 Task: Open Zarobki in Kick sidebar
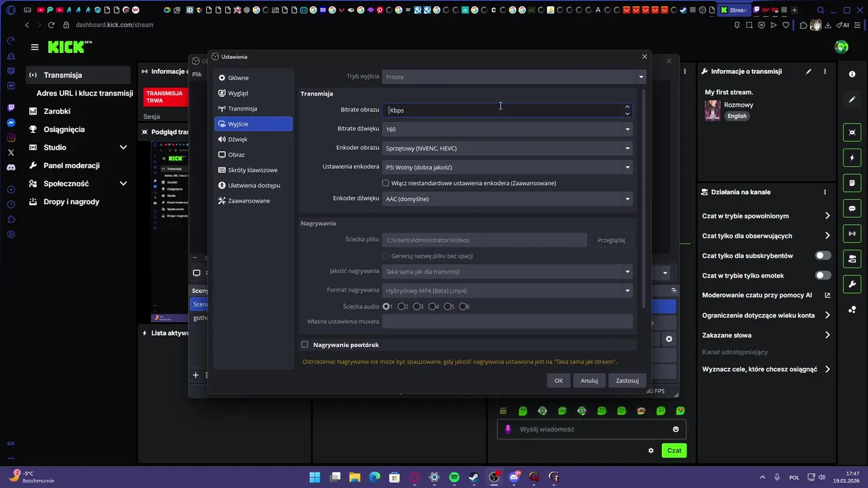(x=57, y=111)
